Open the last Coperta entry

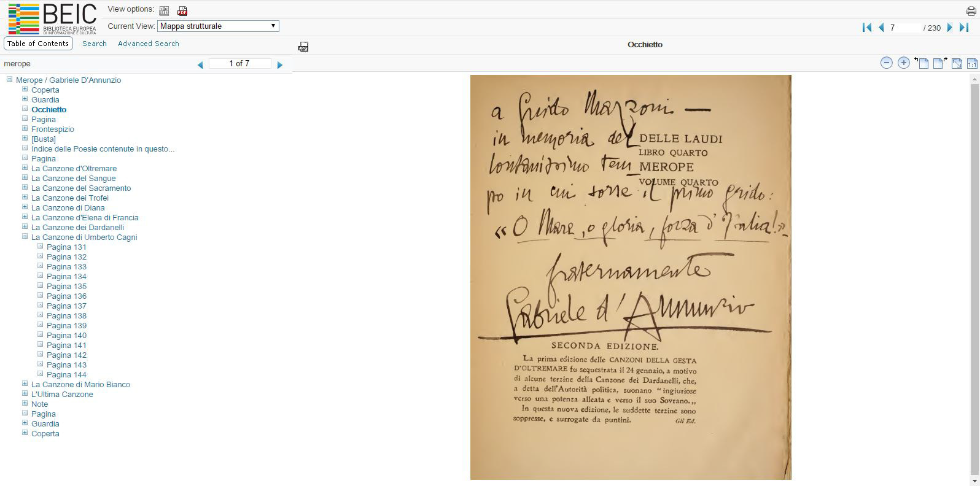click(45, 433)
